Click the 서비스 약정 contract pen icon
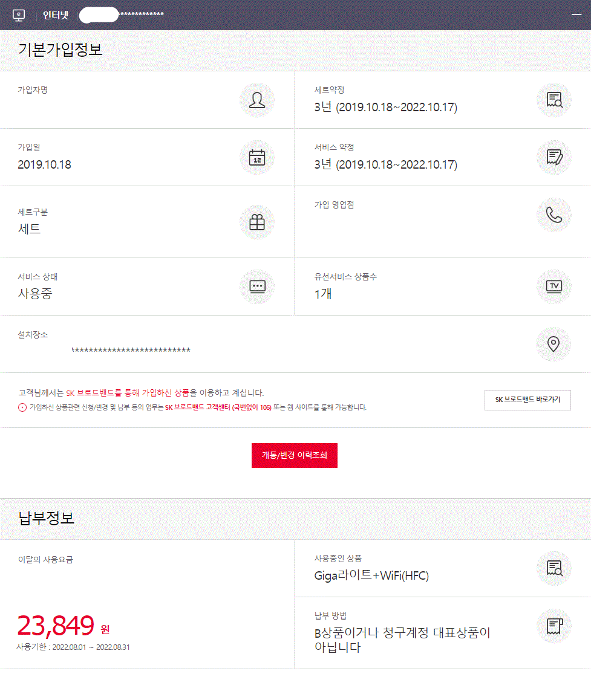The image size is (591, 700). 554,158
